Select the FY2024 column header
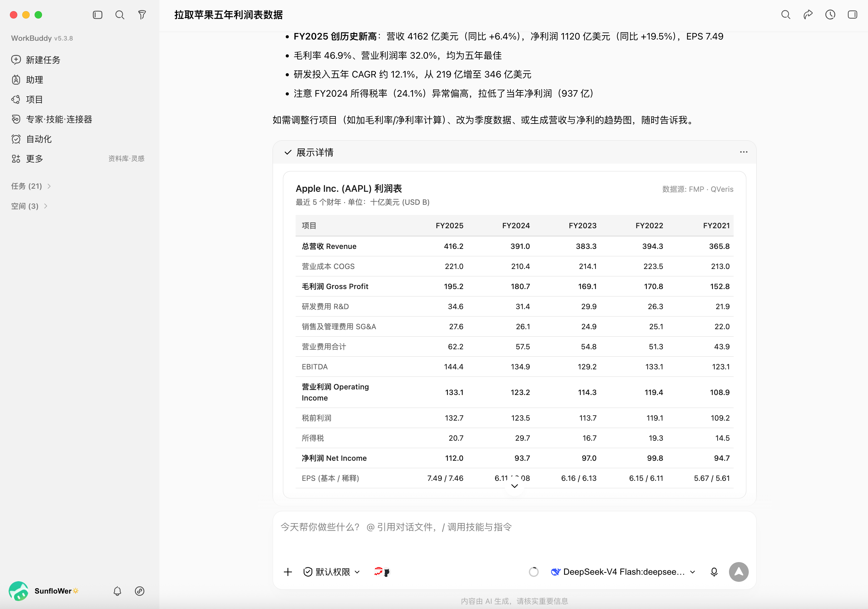The image size is (868, 609). [516, 226]
